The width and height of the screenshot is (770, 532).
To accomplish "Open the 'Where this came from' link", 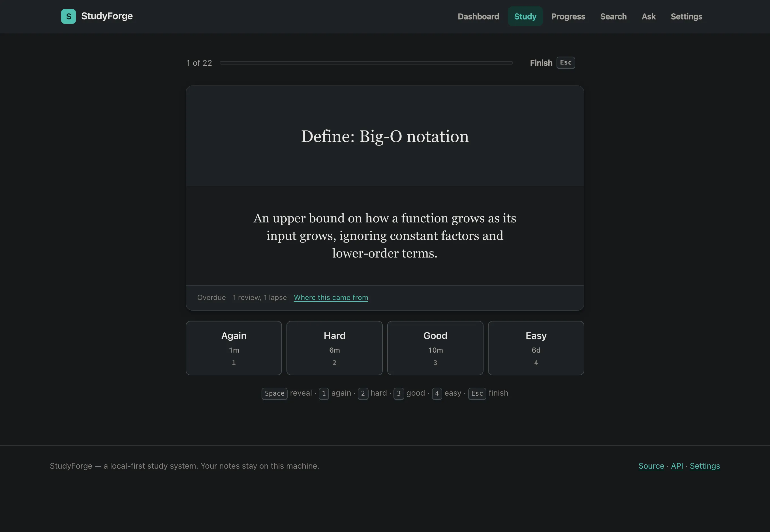I will point(331,297).
